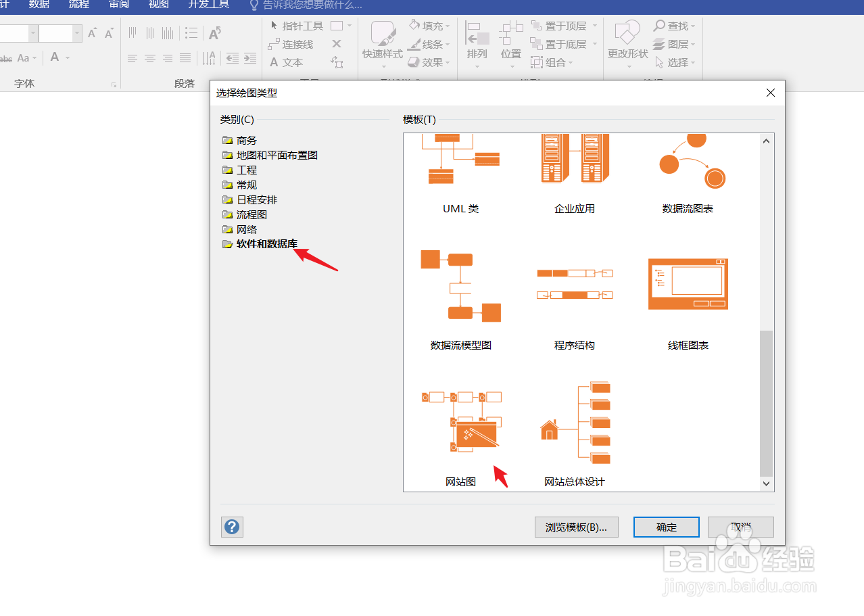
Task: Open the 开发工具 ribbon tab
Action: pyautogui.click(x=209, y=5)
